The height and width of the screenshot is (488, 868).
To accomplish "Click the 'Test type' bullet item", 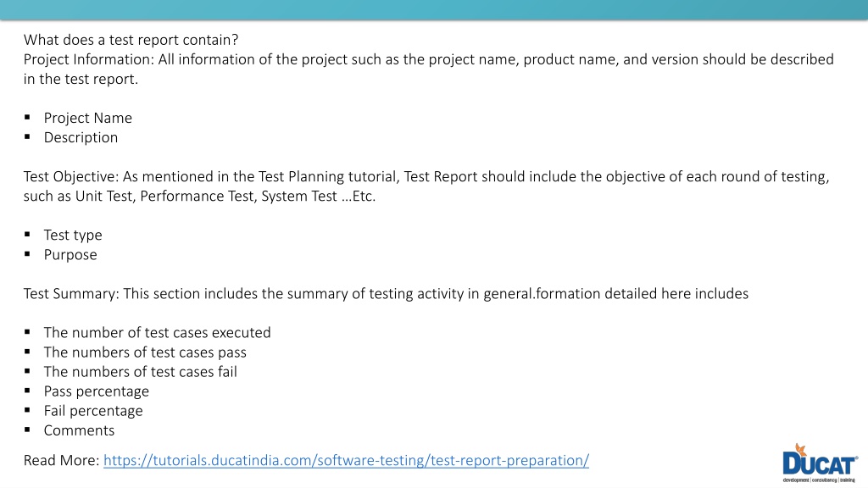I will 73,236.
